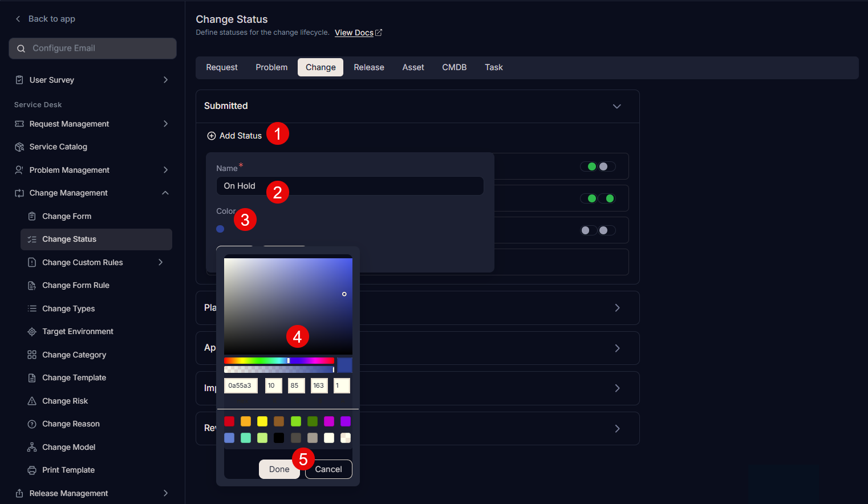Expand the Request Management chevron
The width and height of the screenshot is (868, 504).
(x=165, y=124)
